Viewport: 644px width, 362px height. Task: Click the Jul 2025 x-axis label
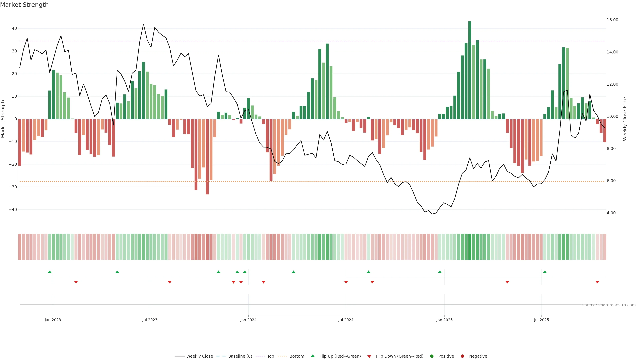(541, 320)
